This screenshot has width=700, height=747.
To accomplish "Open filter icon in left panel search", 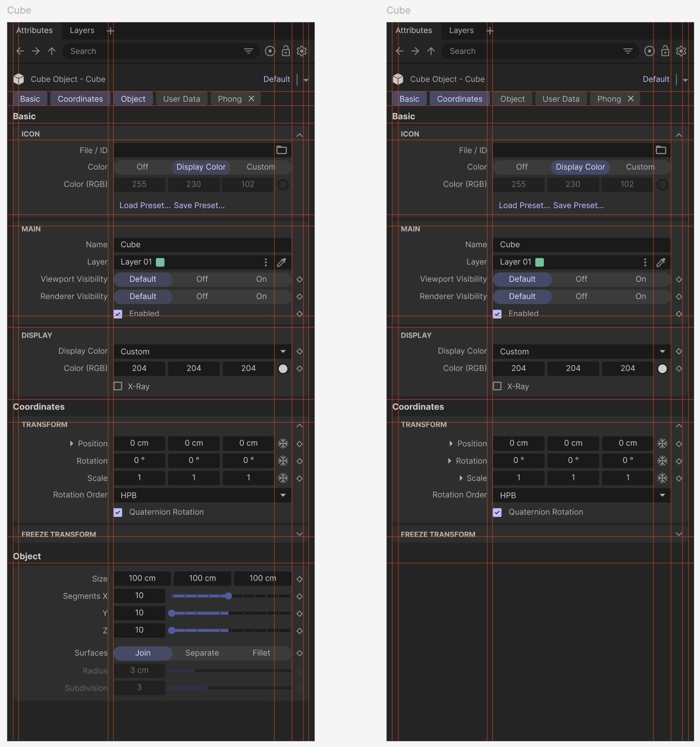I will [x=248, y=51].
